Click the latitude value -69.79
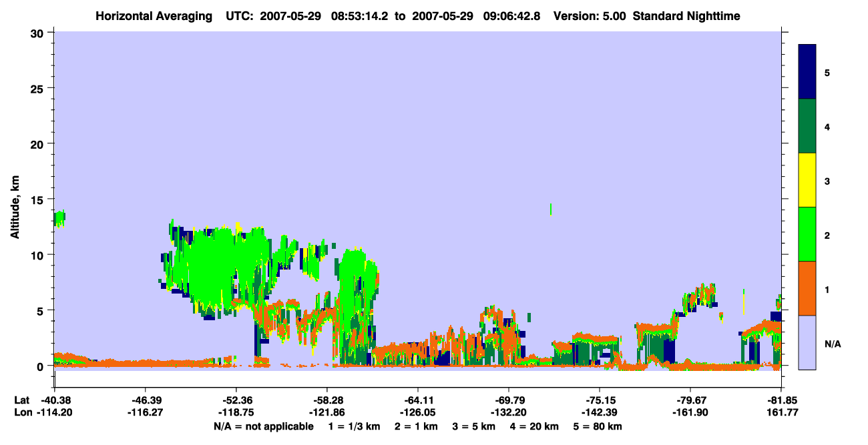 pyautogui.click(x=509, y=400)
